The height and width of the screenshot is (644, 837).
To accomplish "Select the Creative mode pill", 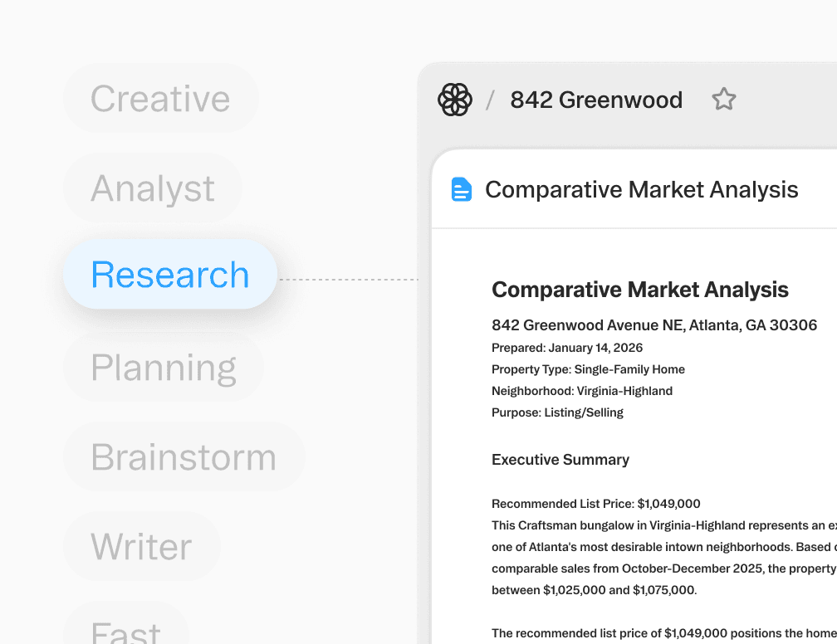I will pyautogui.click(x=160, y=99).
